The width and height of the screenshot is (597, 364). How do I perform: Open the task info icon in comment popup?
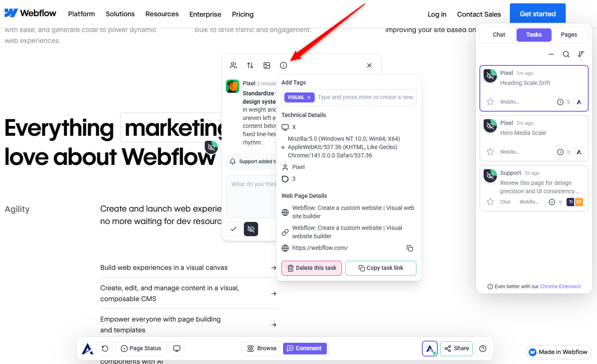click(283, 65)
